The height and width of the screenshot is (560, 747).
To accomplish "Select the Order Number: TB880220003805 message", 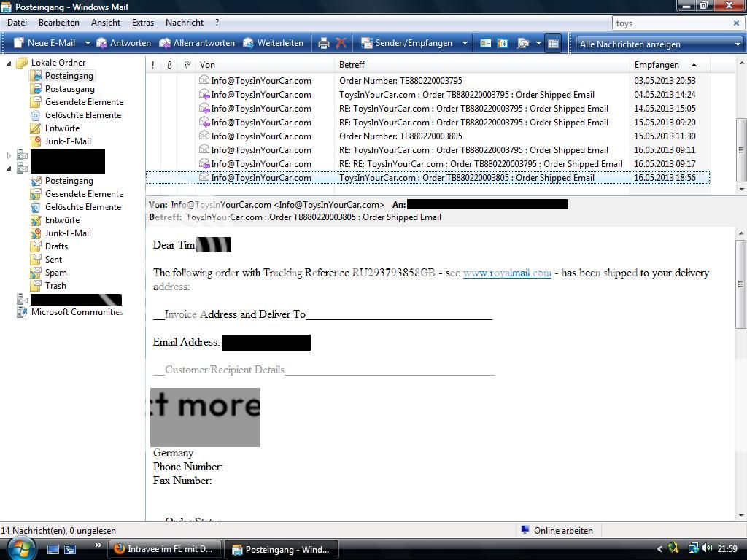I will click(400, 136).
